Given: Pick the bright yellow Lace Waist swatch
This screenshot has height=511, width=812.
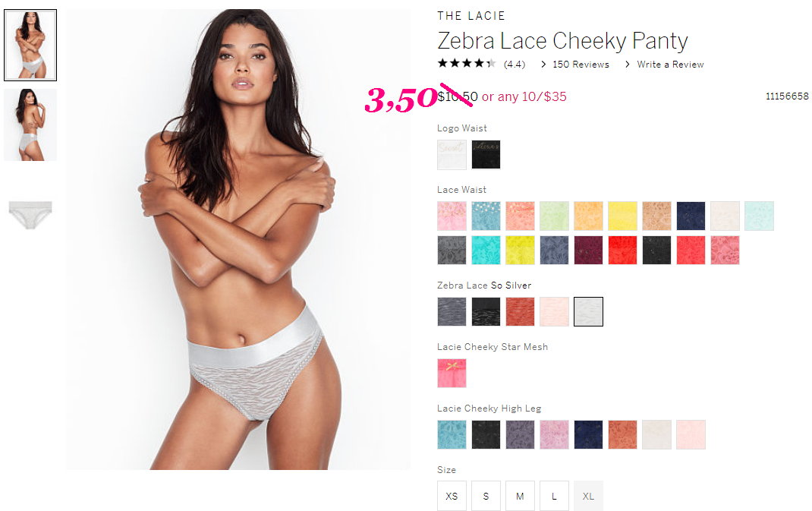Looking at the screenshot, I should (622, 216).
